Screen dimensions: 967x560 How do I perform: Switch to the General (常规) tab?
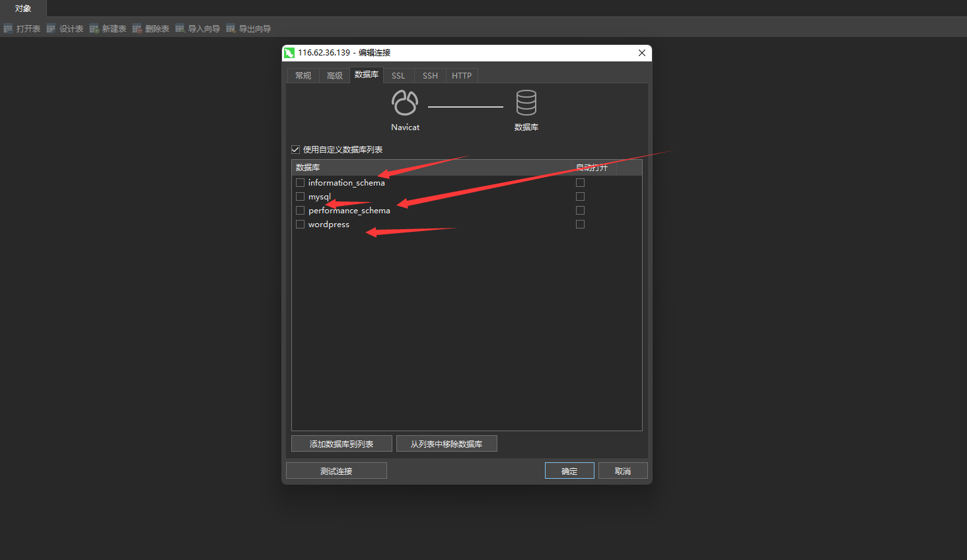[303, 75]
